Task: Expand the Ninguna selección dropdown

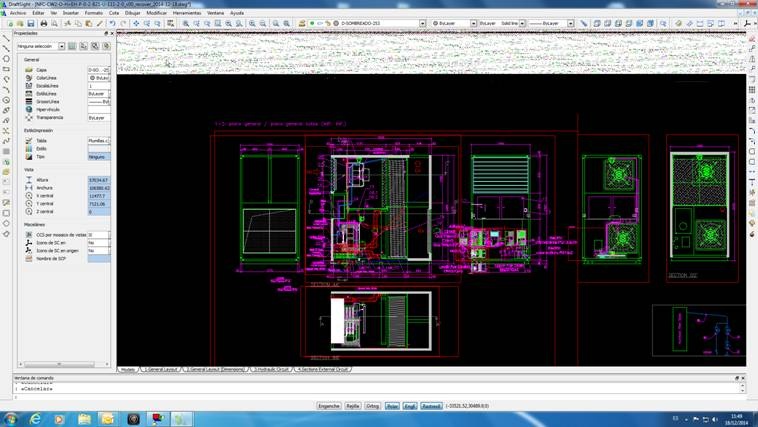Action: (x=61, y=46)
